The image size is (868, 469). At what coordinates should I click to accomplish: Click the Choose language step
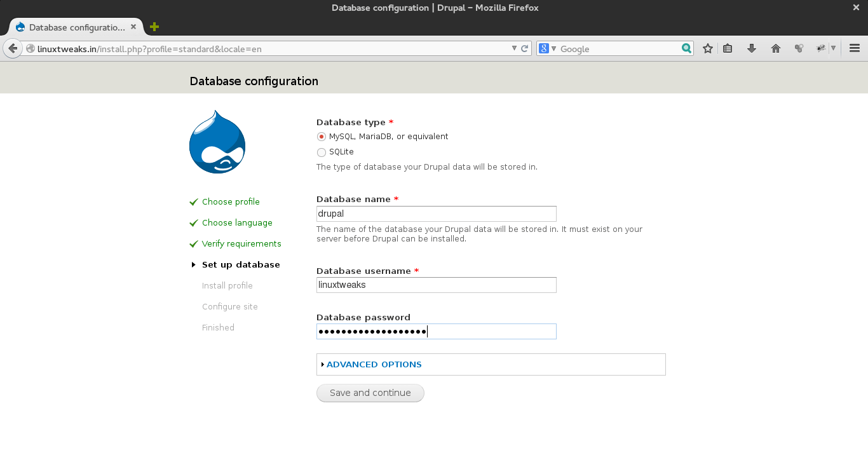tap(237, 222)
